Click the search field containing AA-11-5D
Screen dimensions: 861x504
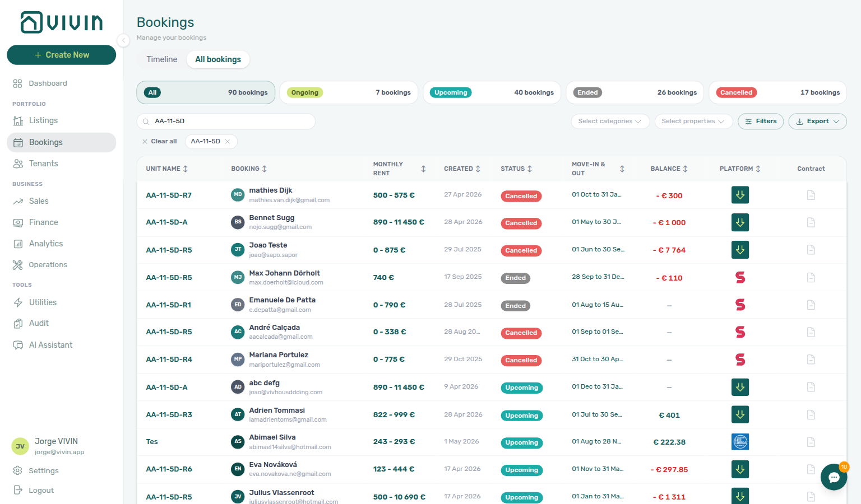226,122
